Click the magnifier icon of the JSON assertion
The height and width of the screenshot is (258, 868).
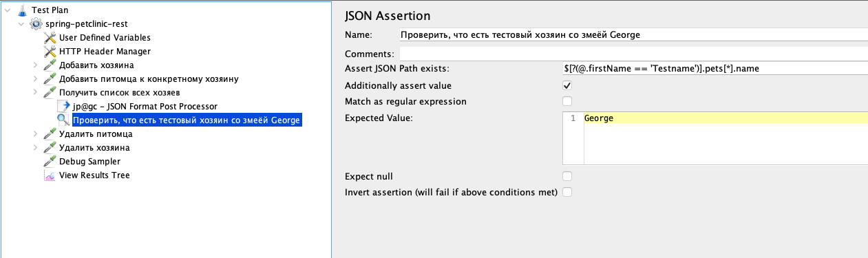click(x=63, y=120)
